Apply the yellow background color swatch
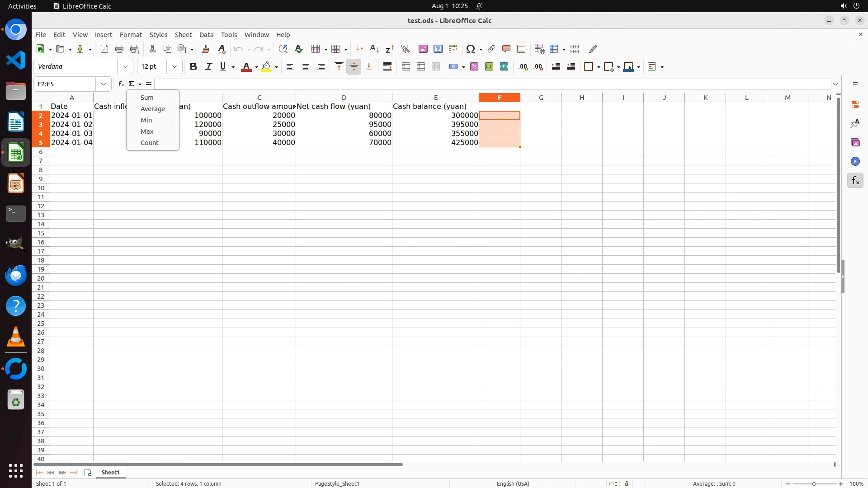This screenshot has height=488, width=868. pos(266,67)
